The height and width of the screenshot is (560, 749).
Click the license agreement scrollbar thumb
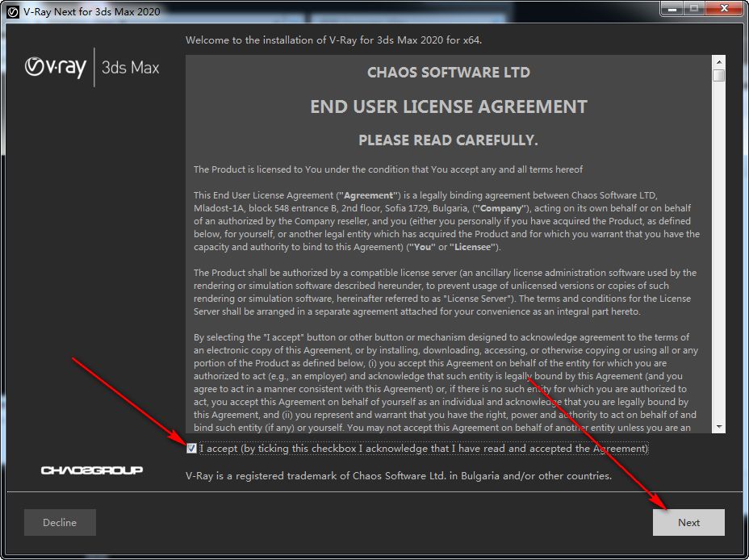[718, 75]
